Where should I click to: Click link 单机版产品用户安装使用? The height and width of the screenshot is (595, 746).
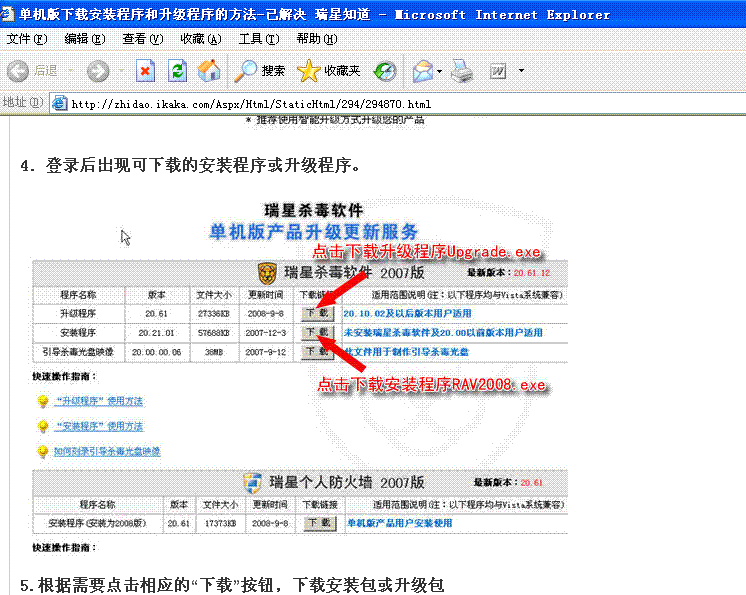point(400,523)
